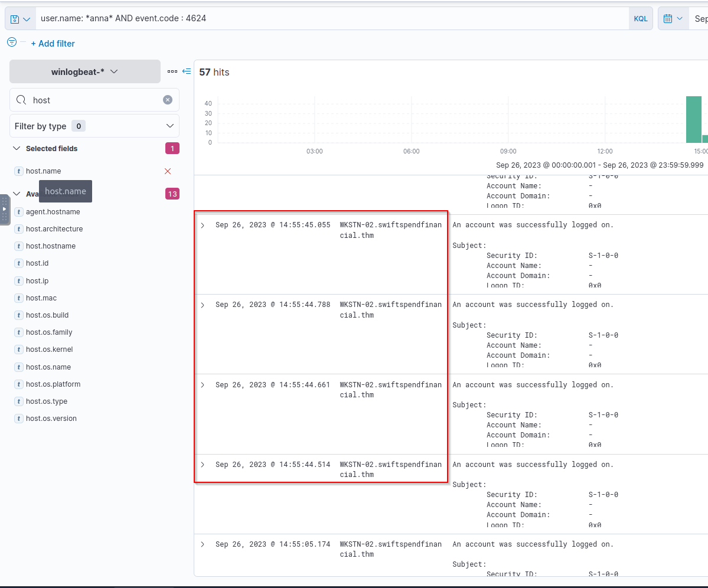Open the calendar date quick menu
The image size is (708, 588).
click(673, 19)
